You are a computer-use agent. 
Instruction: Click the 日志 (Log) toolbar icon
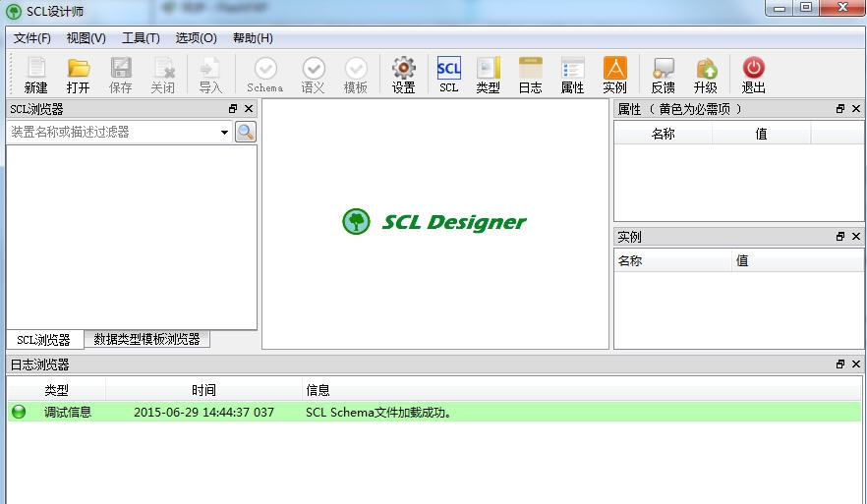coord(530,75)
